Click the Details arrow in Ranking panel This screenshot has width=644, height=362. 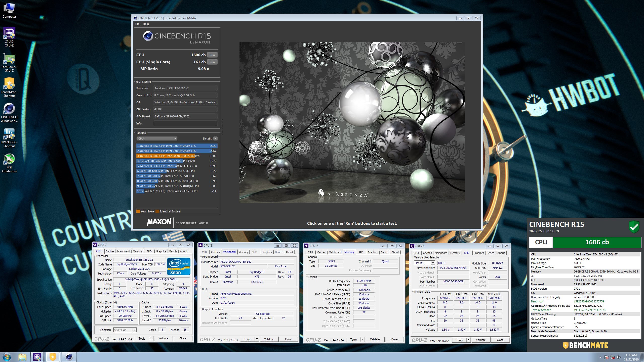(x=216, y=139)
